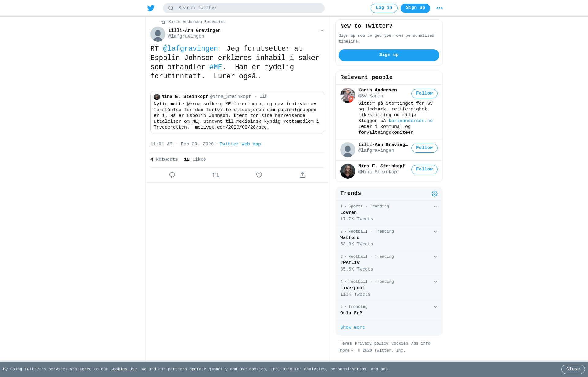Open the 12 Likes list
This screenshot has width=588, height=377.
(x=195, y=159)
